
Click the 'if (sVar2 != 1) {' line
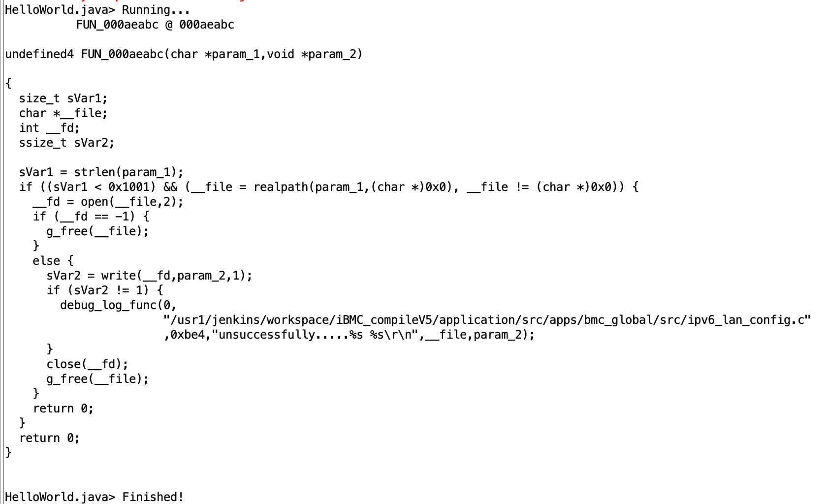pyautogui.click(x=104, y=290)
